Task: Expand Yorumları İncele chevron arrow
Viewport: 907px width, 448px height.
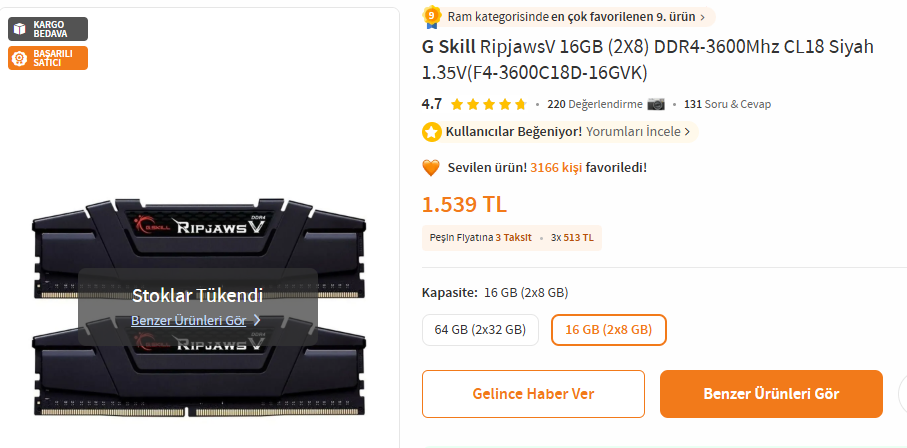Action: tap(687, 132)
